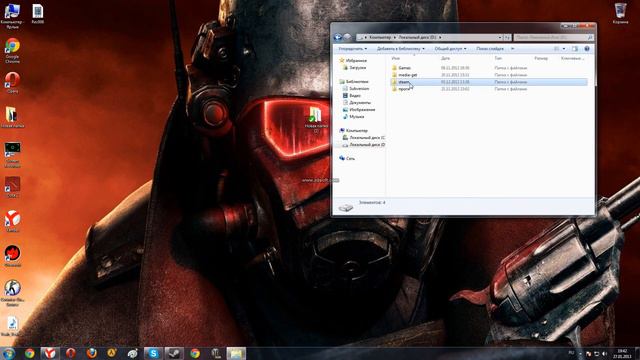The width and height of the screenshot is (640, 360).
Task: Open Yandex browser from the taskbar
Action: coord(50,353)
